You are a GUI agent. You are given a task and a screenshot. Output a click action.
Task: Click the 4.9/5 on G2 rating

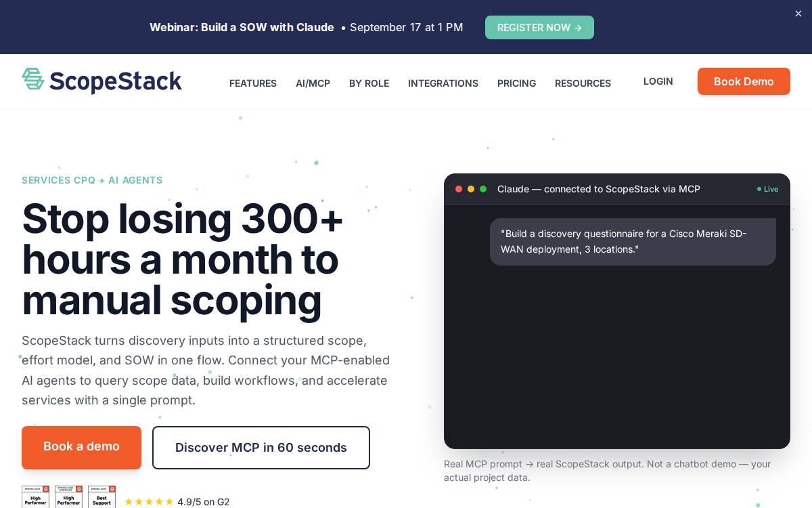tap(203, 502)
